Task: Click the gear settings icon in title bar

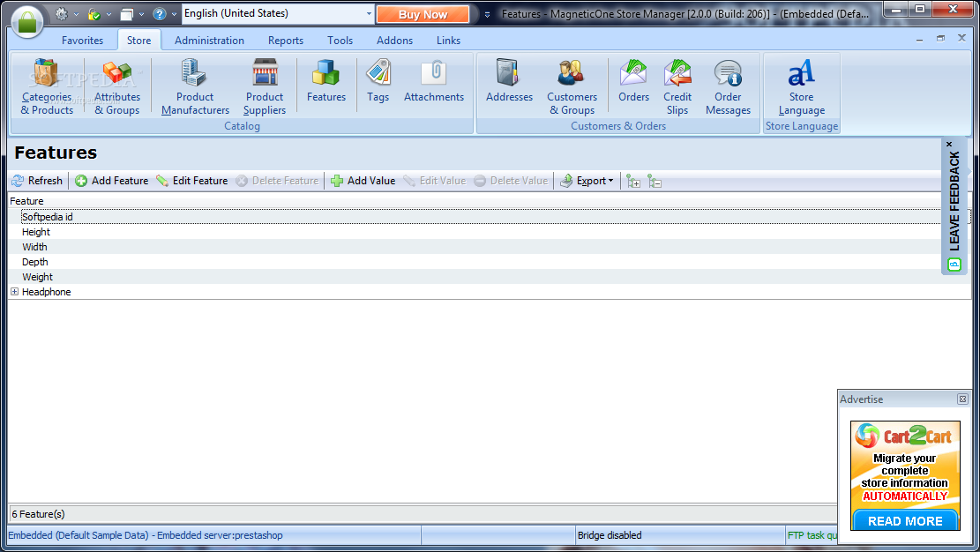Action: coord(61,14)
